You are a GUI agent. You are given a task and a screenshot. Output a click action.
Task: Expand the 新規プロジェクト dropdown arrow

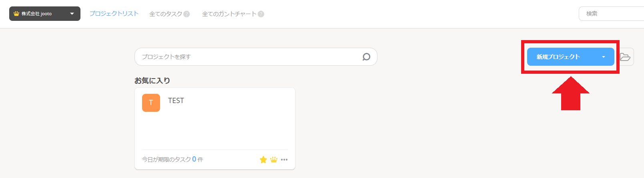(x=604, y=57)
